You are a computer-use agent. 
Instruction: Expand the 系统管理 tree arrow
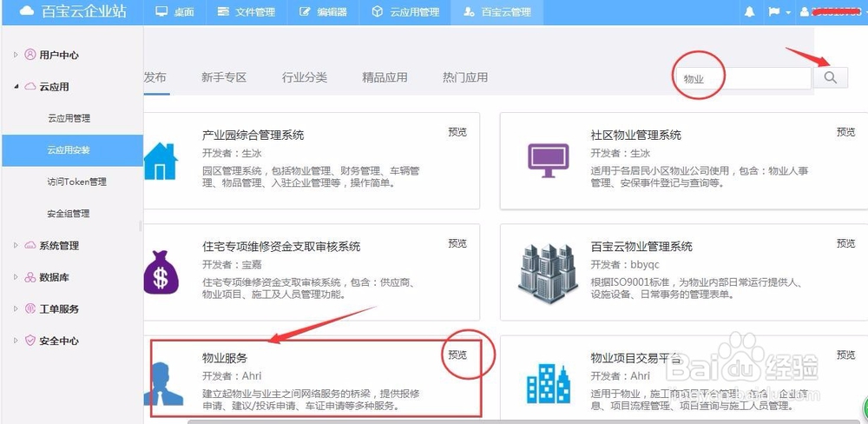[x=16, y=245]
